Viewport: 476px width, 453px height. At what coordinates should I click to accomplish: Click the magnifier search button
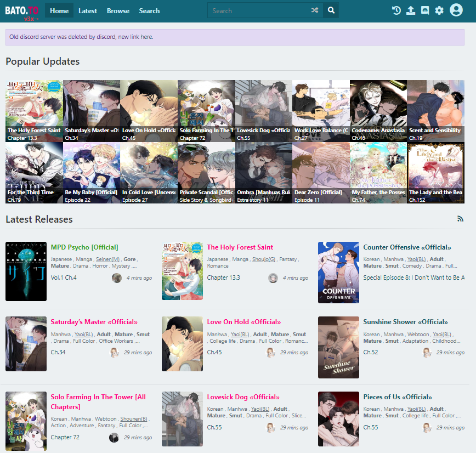click(x=331, y=10)
